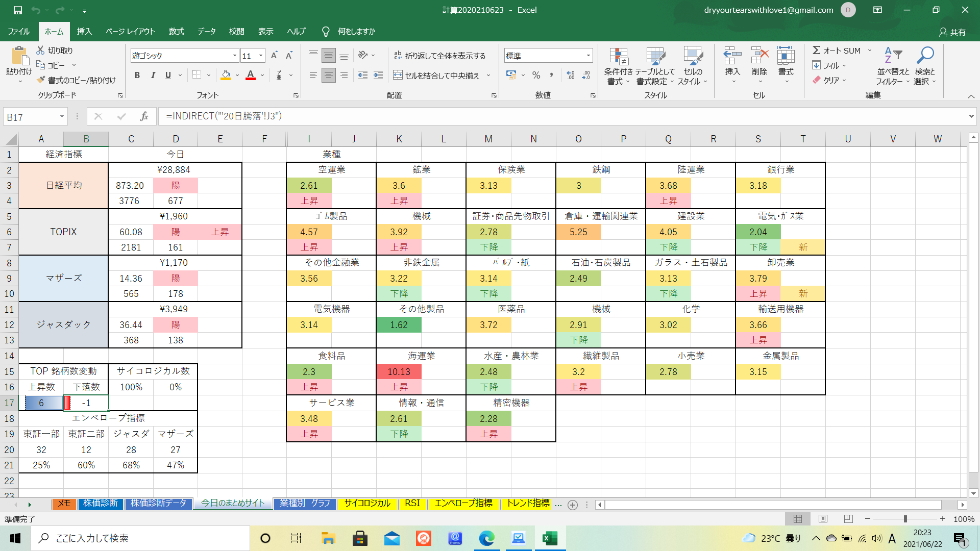Click the 共有 share button
980x551 pixels.
(952, 32)
